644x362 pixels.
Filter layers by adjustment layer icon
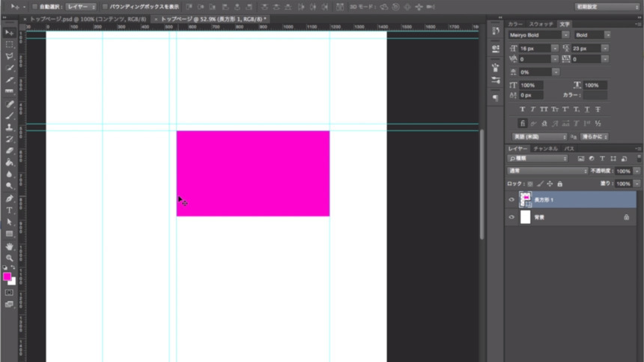(592, 159)
